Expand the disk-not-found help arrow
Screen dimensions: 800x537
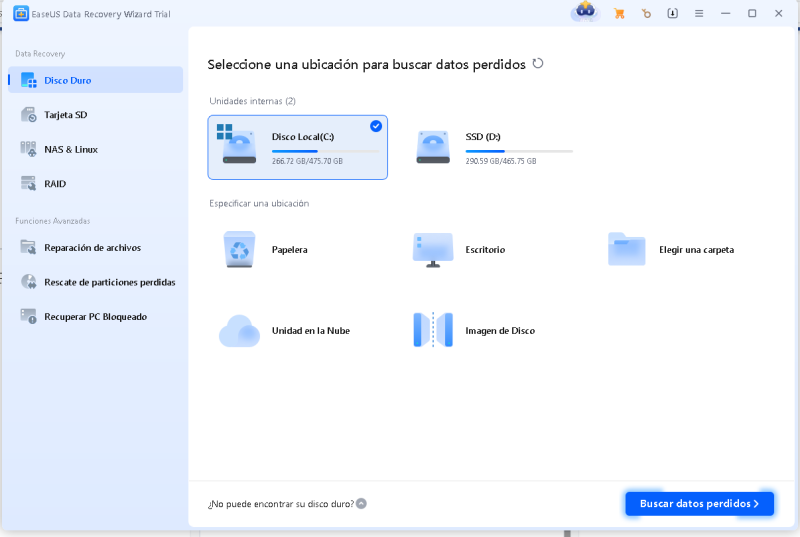[361, 504]
